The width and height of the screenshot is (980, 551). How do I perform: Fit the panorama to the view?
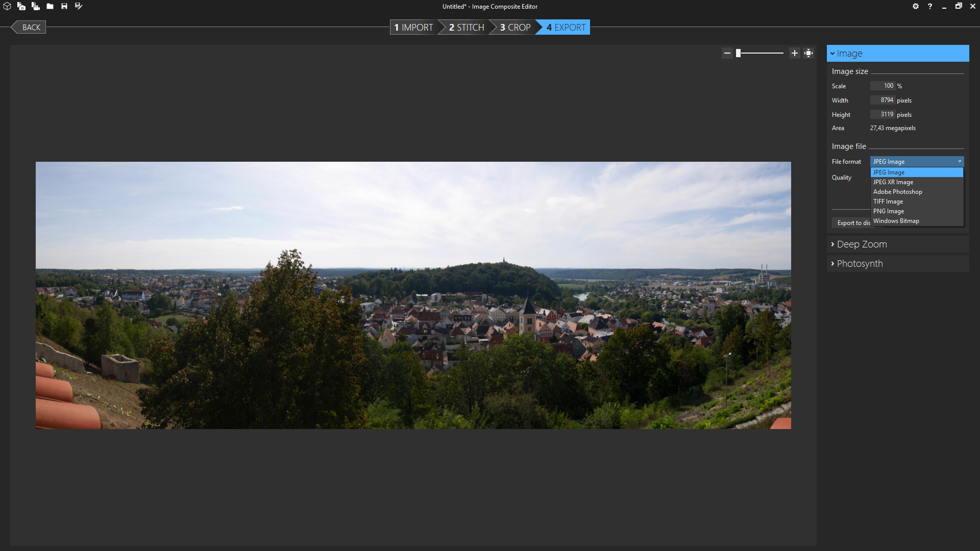[x=808, y=53]
